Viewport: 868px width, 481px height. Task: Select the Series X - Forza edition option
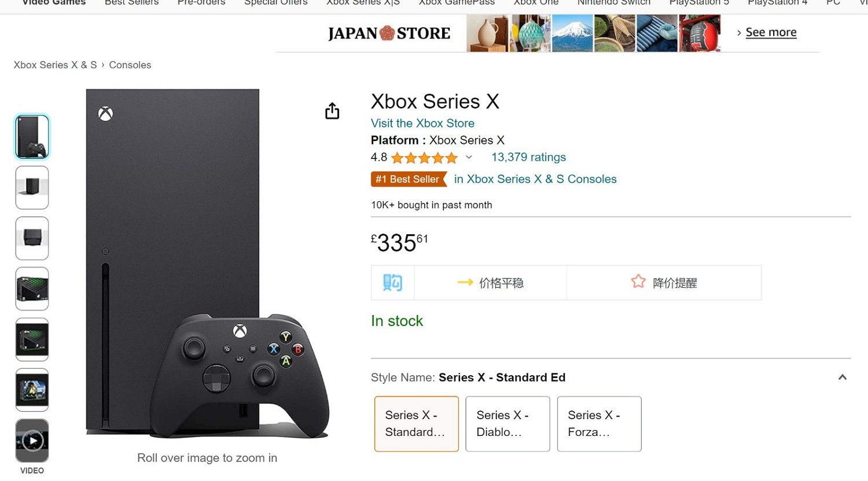(x=599, y=423)
